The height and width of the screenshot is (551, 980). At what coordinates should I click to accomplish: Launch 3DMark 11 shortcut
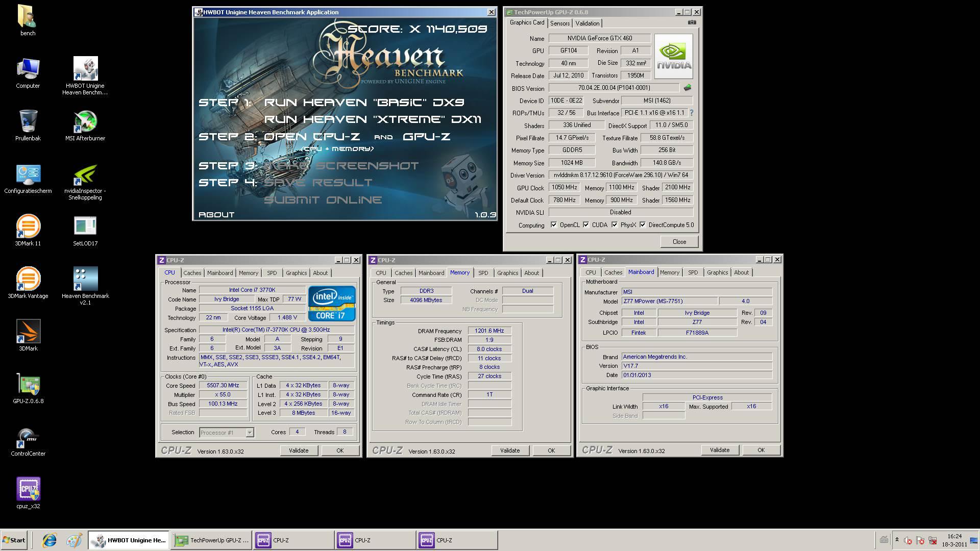coord(28,231)
